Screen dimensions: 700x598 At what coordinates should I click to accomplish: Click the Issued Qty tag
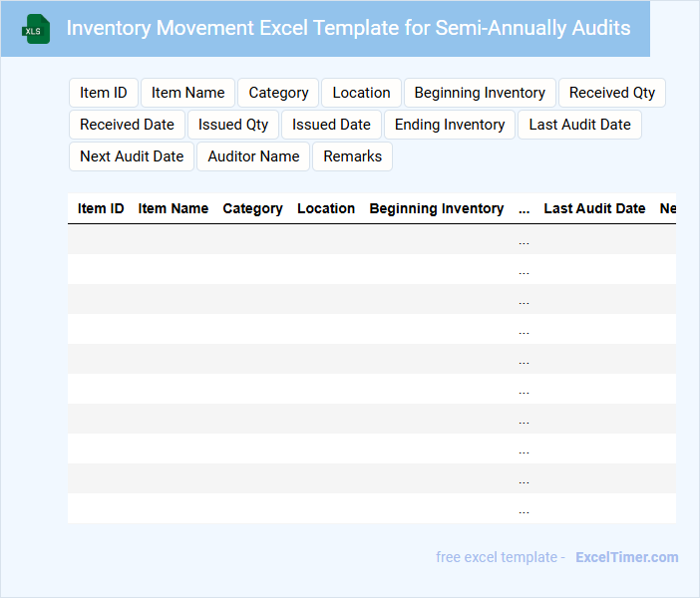tap(233, 125)
